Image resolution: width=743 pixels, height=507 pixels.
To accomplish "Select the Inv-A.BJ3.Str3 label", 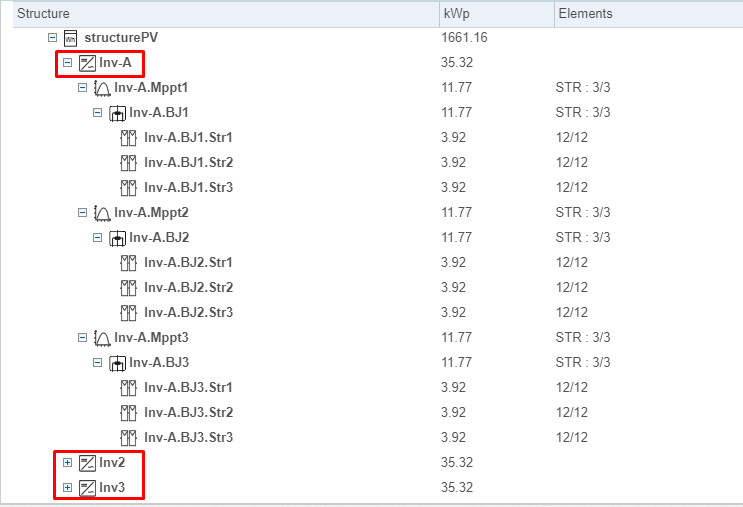I will click(188, 437).
